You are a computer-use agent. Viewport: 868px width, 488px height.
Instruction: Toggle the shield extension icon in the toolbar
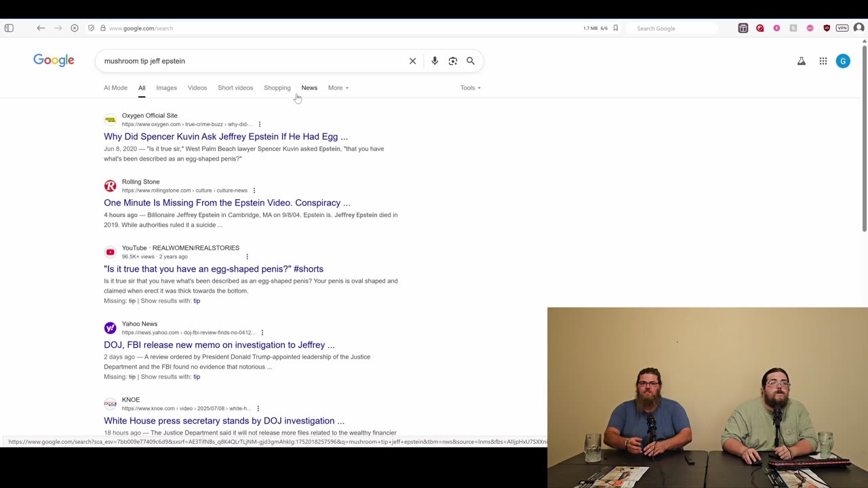827,28
